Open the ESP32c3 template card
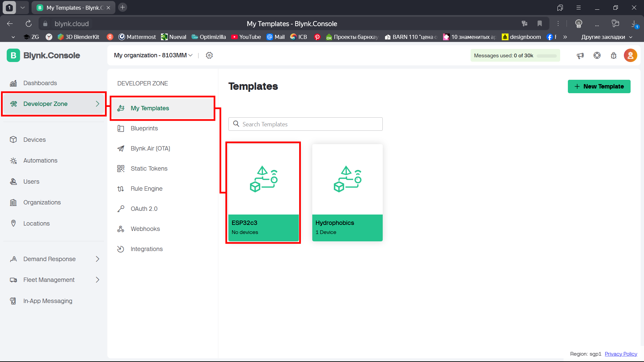 264,193
